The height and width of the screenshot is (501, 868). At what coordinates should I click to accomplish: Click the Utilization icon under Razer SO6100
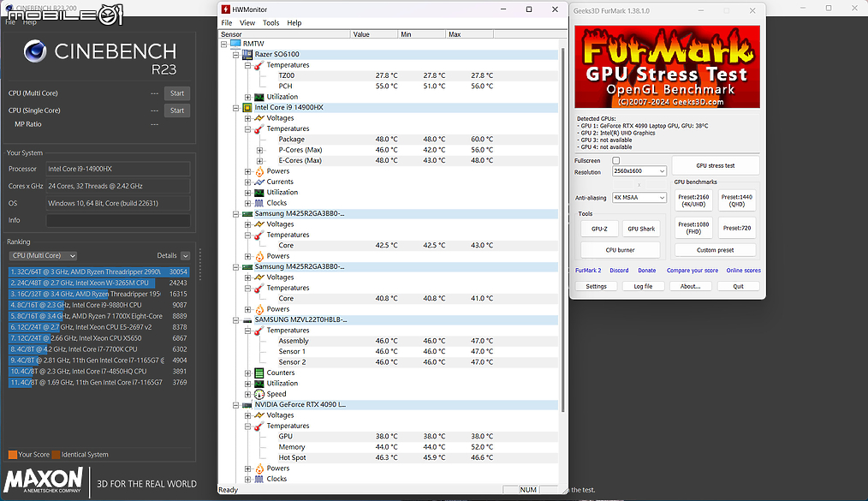259,97
